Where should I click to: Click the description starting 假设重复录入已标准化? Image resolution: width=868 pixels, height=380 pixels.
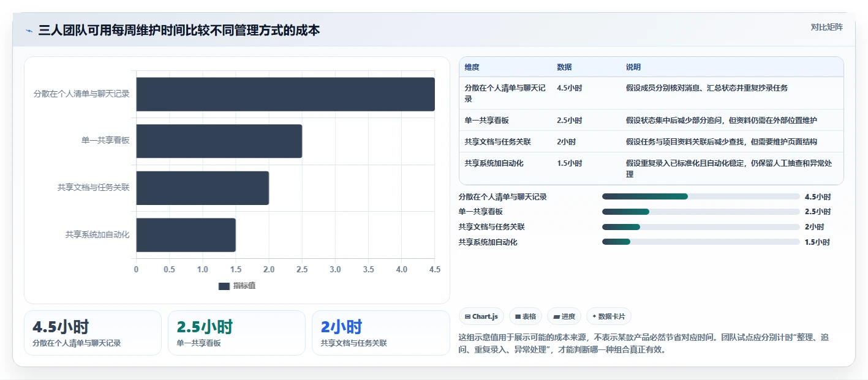[x=728, y=168]
